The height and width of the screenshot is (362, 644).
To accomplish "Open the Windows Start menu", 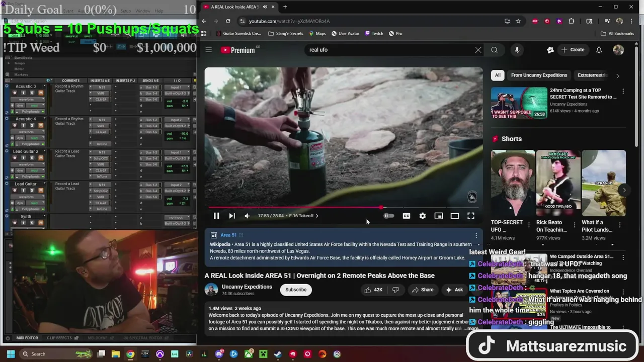I will 10,354.
